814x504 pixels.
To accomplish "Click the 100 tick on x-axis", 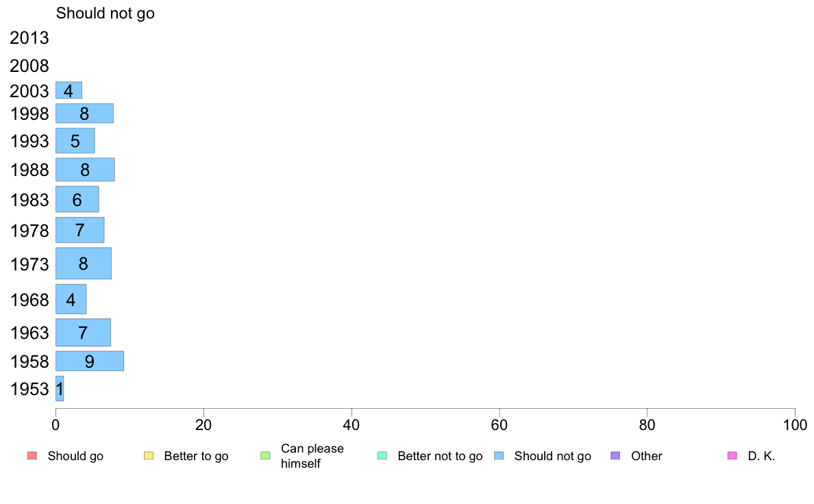I will (795, 425).
